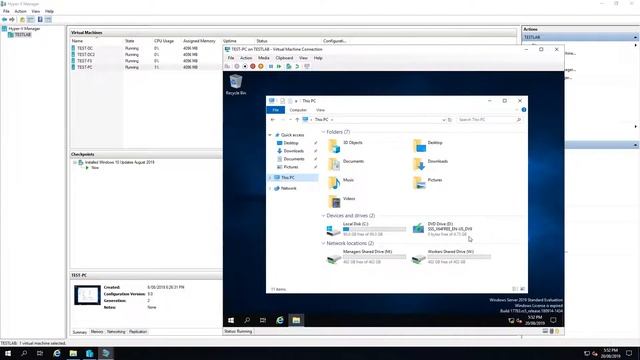Open the Music folder in This PC
The height and width of the screenshot is (360, 640).
341,182
